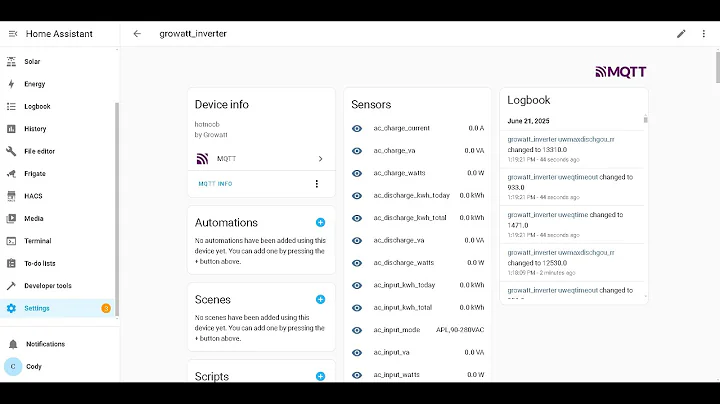Screen dimensions: 720x404
Task: Go back with the arrow icon
Action: tap(137, 34)
